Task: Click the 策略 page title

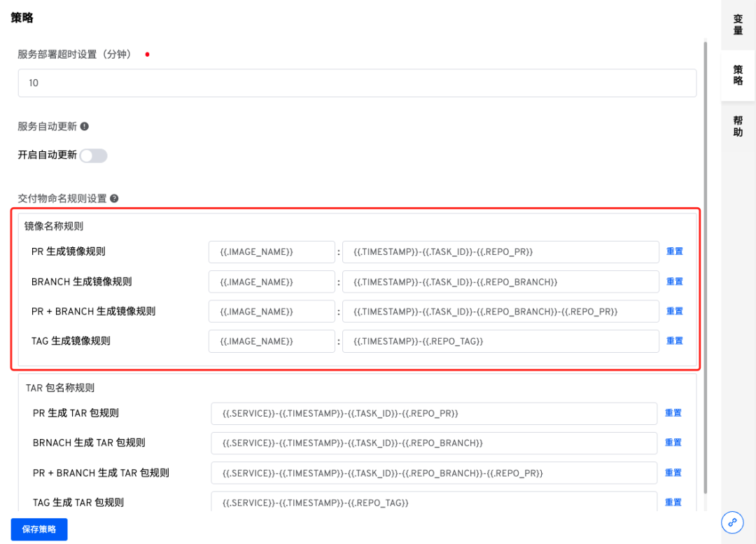Action: coord(22,18)
